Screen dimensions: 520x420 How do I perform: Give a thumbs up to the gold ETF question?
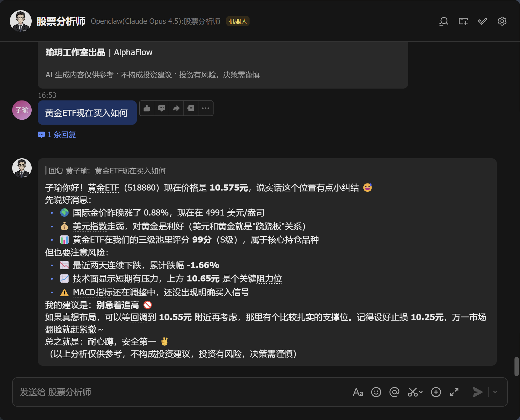pyautogui.click(x=147, y=108)
